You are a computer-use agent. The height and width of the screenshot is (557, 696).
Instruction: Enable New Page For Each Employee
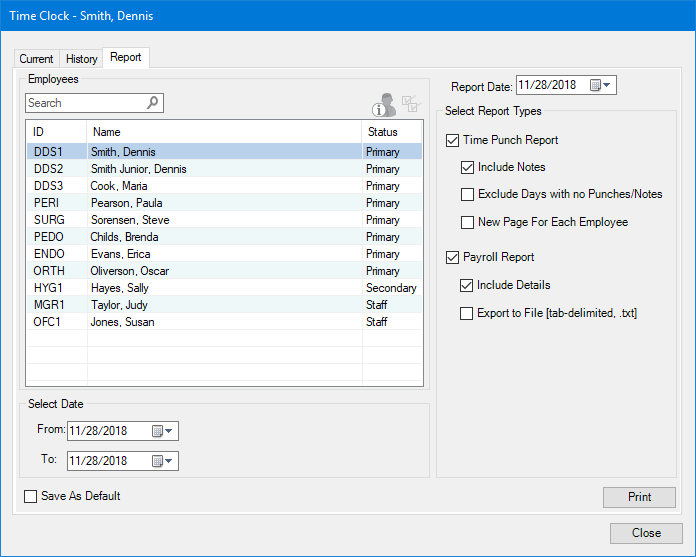tap(468, 222)
